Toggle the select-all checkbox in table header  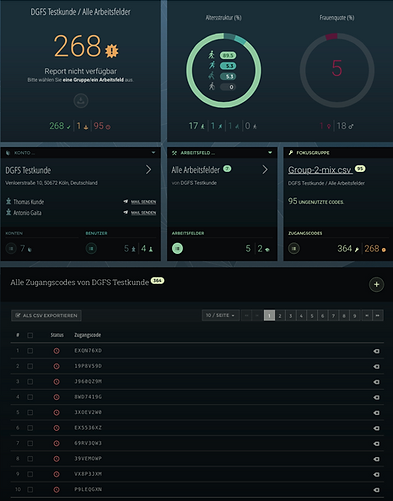click(30, 335)
